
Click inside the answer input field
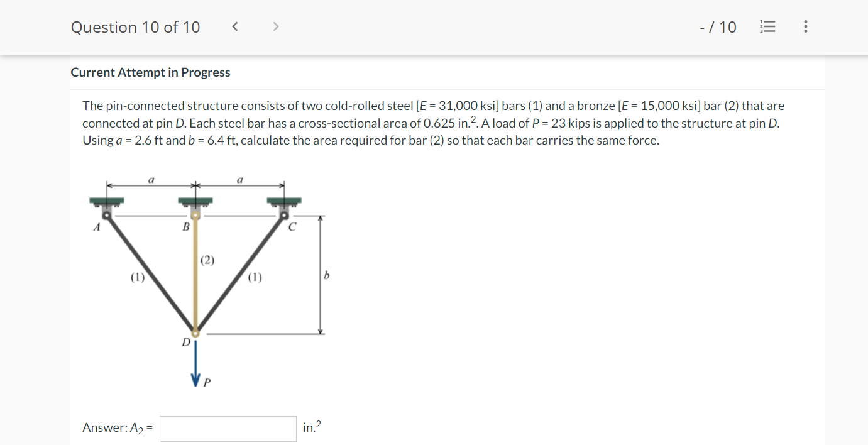[228, 428]
